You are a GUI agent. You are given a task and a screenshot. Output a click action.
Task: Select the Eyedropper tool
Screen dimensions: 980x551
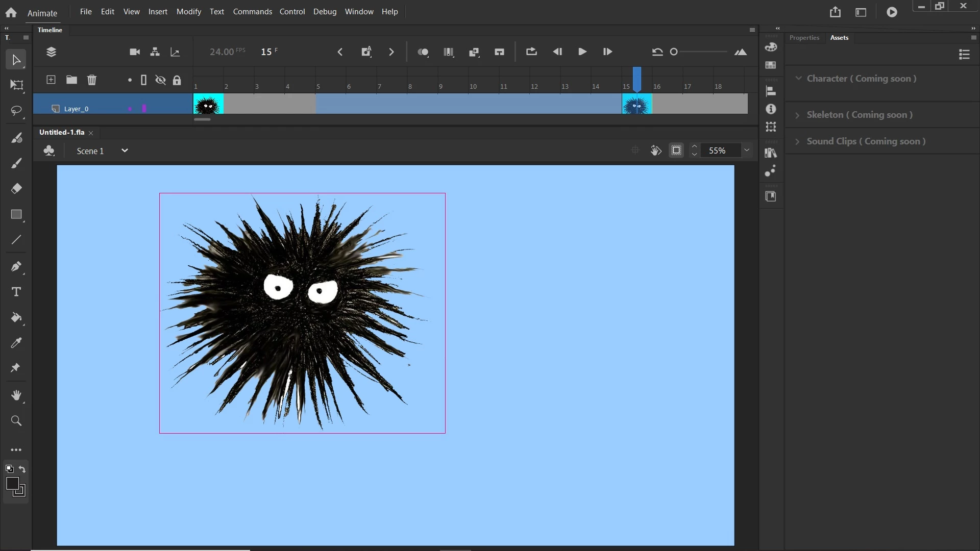coord(16,343)
